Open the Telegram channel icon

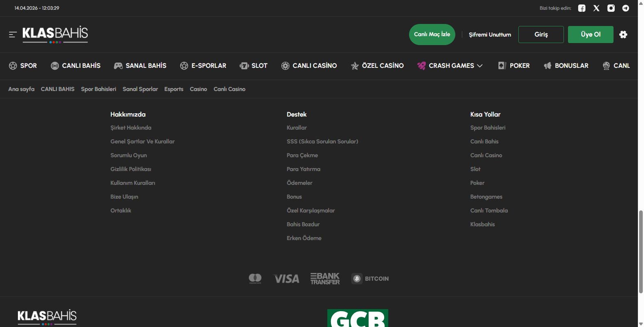[x=626, y=8]
